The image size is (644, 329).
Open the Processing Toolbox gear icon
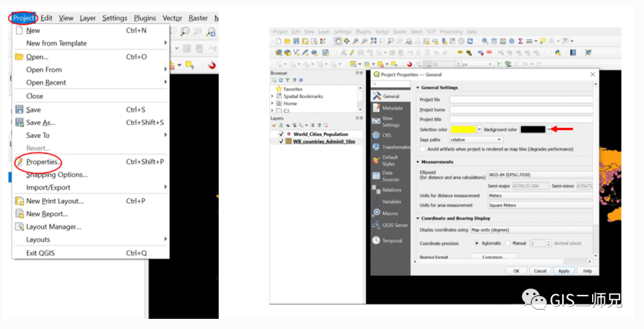click(512, 41)
